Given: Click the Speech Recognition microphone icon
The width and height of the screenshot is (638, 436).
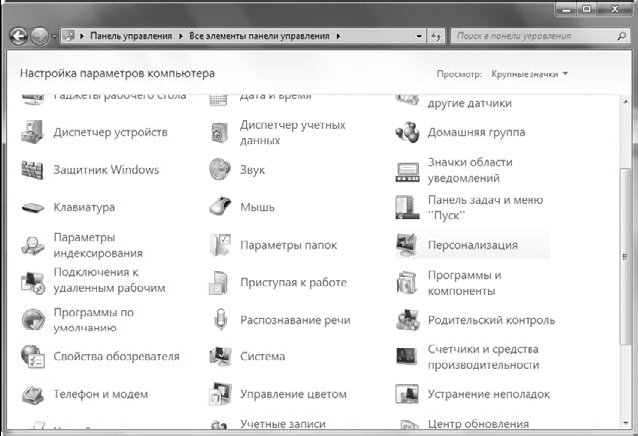Looking at the screenshot, I should click(x=220, y=320).
